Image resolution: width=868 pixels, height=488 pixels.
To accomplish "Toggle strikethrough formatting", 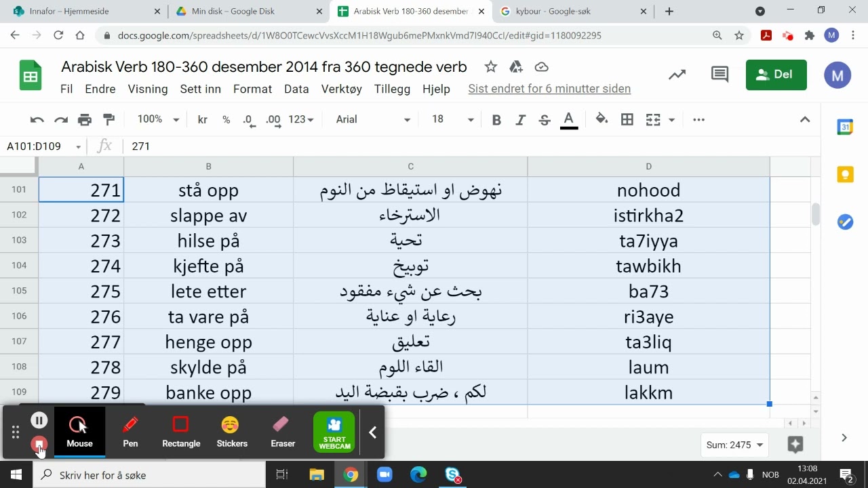I will tap(545, 120).
